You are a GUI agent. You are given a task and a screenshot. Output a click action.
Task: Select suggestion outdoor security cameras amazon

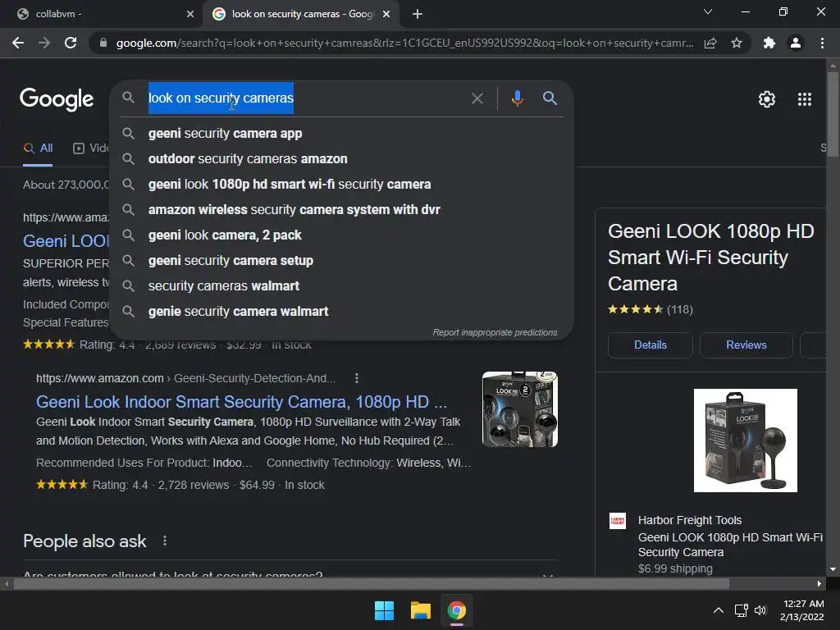pos(341,158)
